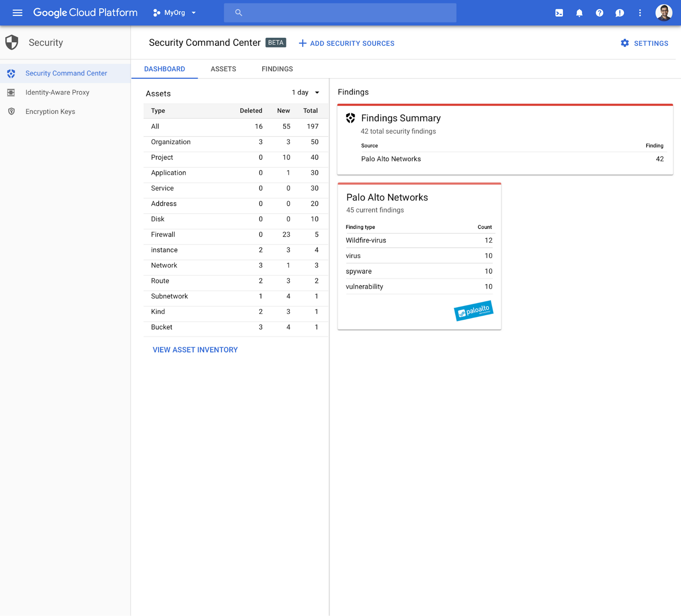This screenshot has height=616, width=681.
Task: Switch to the Findings tab
Action: click(x=277, y=69)
